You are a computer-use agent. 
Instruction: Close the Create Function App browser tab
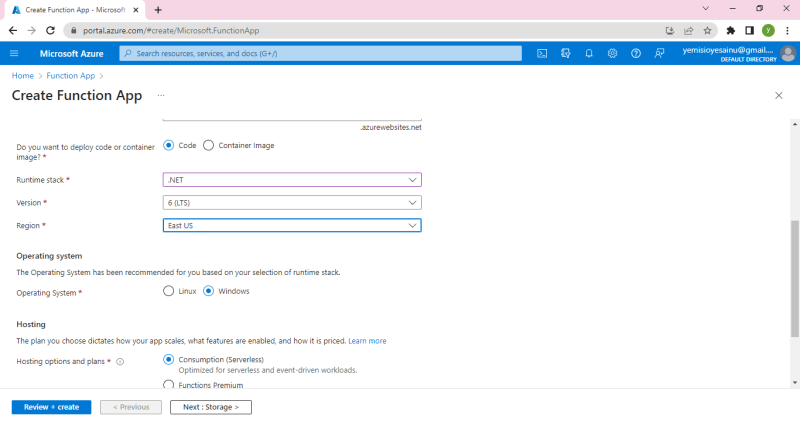(136, 10)
